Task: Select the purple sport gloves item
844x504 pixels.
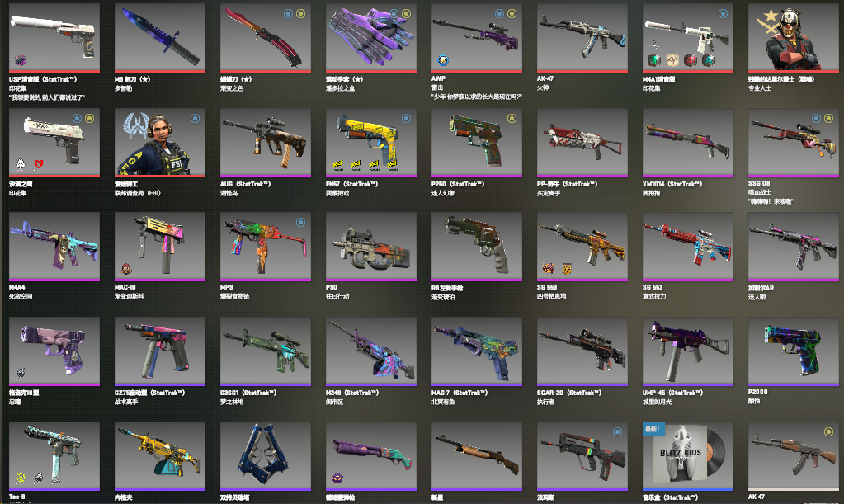Action: (371, 38)
